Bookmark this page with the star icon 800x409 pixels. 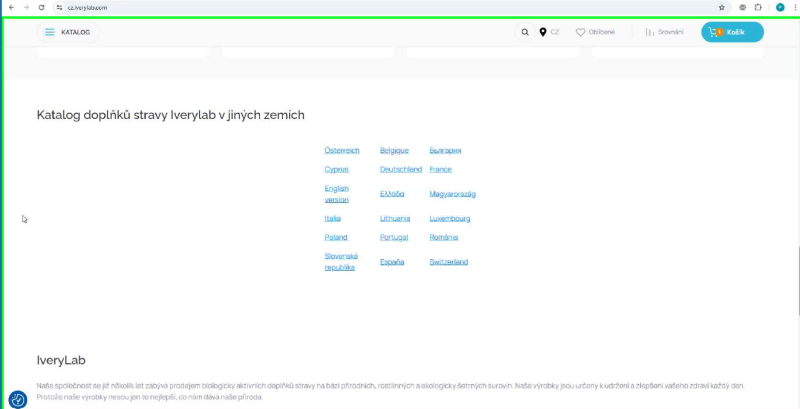[721, 8]
